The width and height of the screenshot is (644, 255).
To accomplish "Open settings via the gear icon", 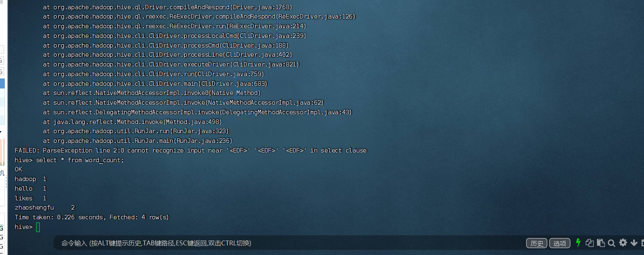I will click(623, 243).
